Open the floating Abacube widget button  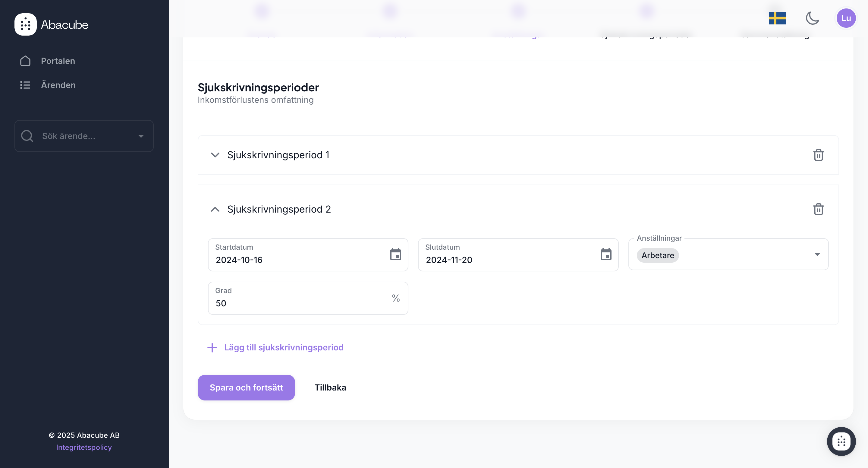(841, 441)
